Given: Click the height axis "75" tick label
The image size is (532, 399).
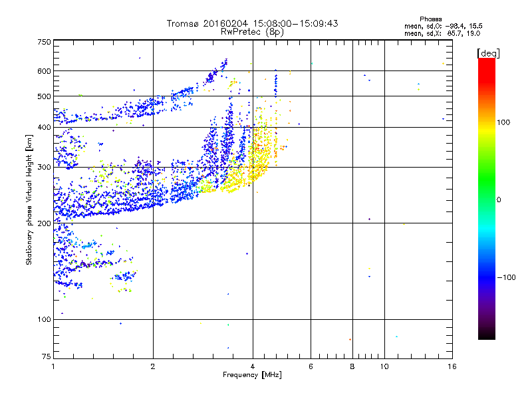Looking at the screenshot, I should tap(47, 356).
